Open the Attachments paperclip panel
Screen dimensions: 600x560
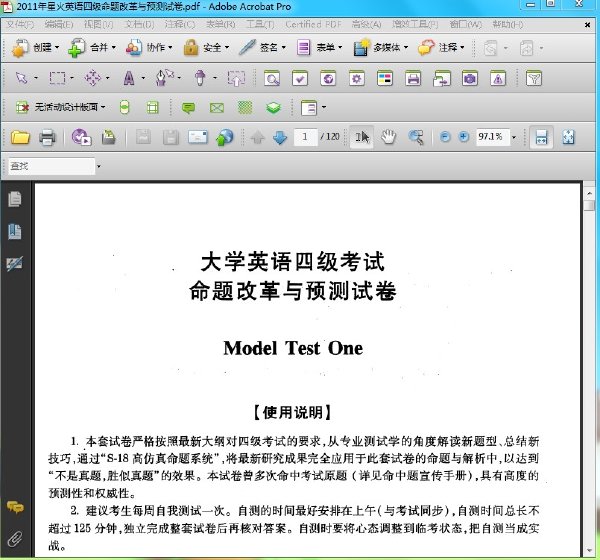pos(15,539)
